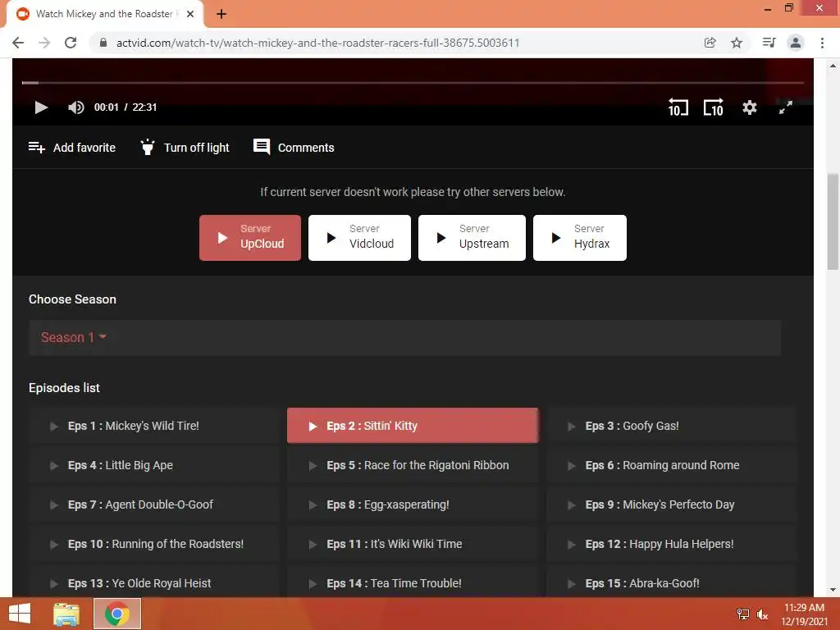Enter fullscreen video mode
This screenshot has width=840, height=630.
785,107
